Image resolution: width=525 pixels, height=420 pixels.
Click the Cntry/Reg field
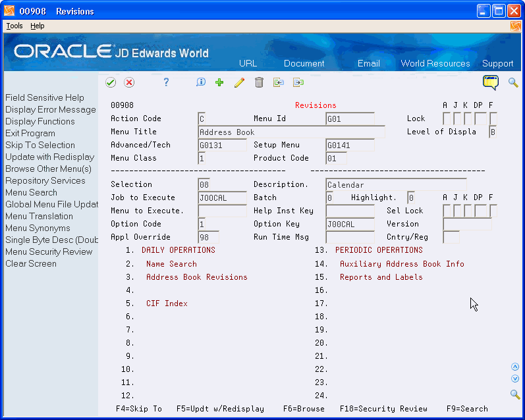pos(451,237)
